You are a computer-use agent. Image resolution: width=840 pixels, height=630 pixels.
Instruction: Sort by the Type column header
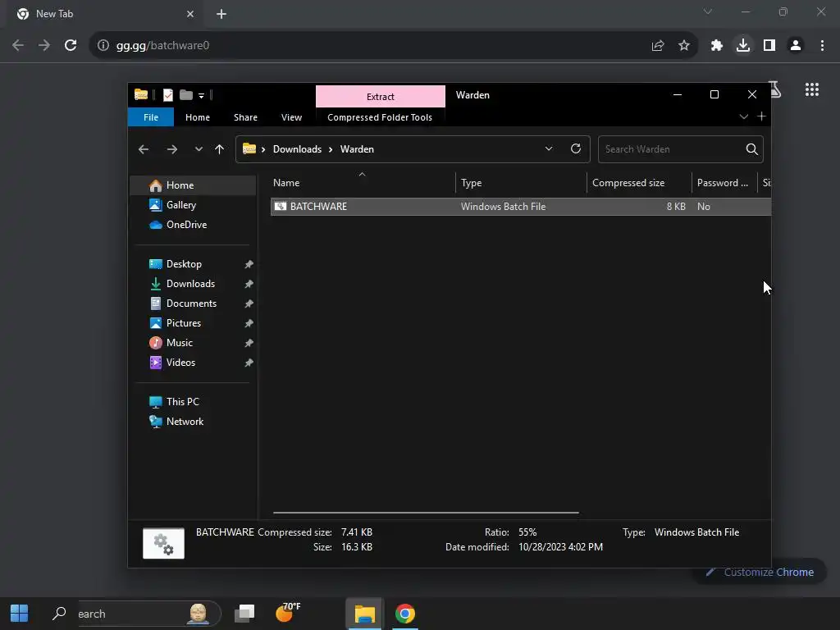(x=521, y=183)
